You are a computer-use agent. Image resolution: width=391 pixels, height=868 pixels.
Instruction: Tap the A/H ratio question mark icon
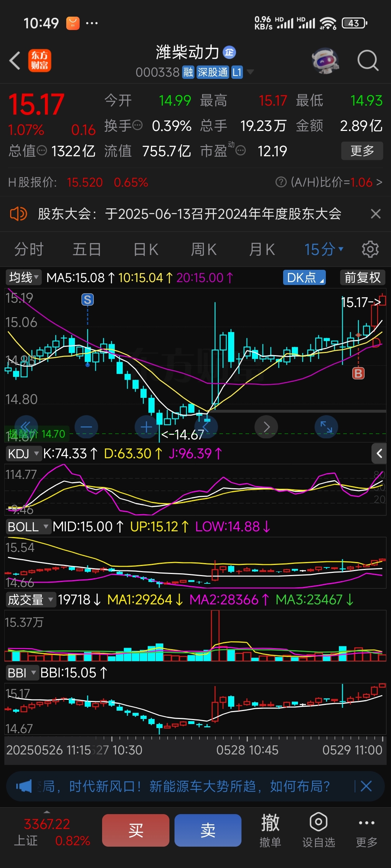coord(281,182)
